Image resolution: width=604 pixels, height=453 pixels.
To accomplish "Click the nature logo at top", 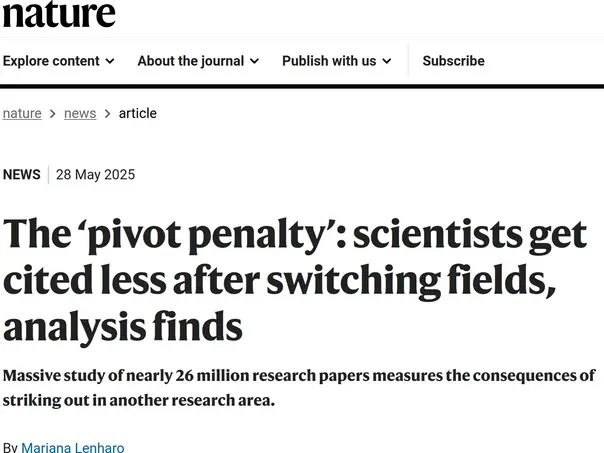I will coord(59,14).
